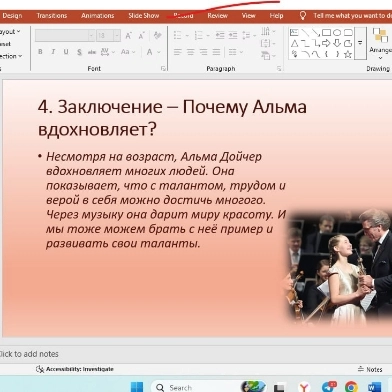Center the paragraph text
Viewport: 392px width, 392px height.
191,52
